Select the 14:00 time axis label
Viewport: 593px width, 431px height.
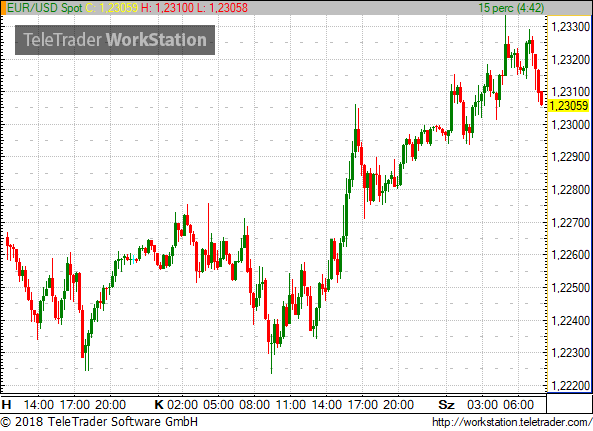[x=39, y=405]
